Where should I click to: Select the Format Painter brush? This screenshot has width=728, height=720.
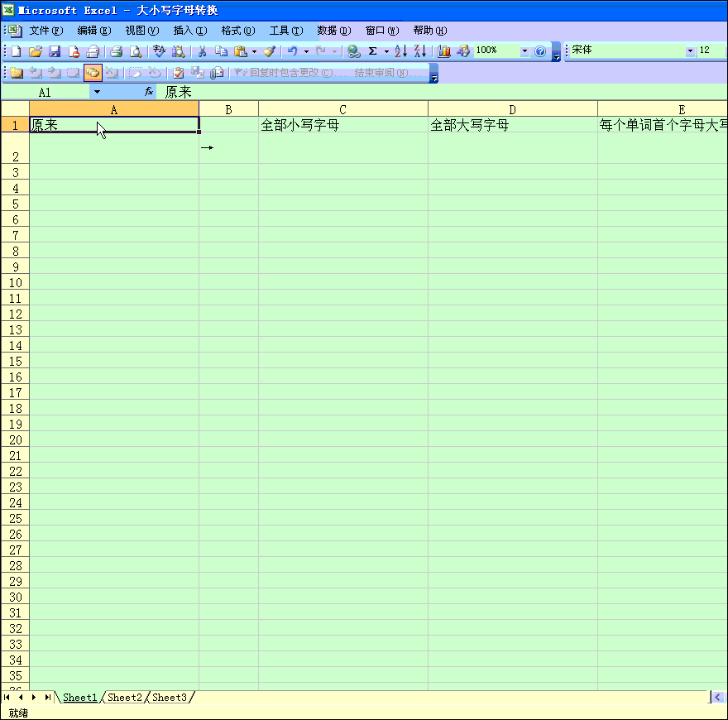click(x=269, y=51)
